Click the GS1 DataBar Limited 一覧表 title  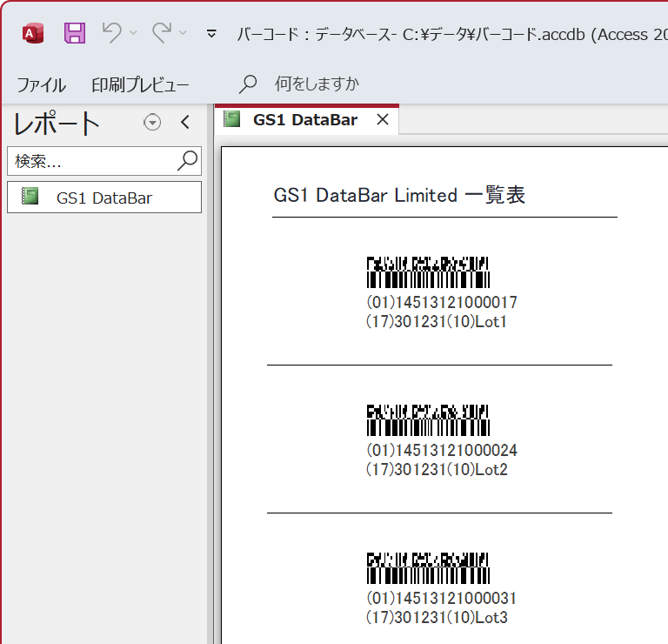coord(399,196)
